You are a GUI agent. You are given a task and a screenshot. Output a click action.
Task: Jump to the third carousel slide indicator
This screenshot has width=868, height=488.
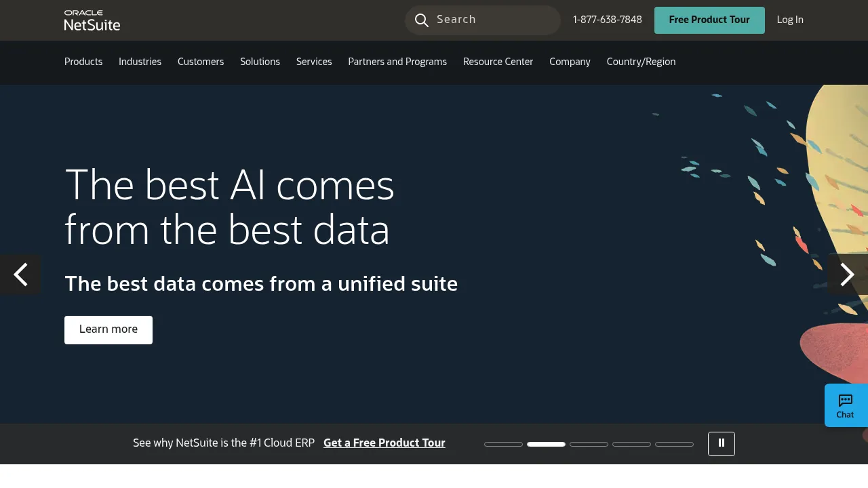coord(589,444)
